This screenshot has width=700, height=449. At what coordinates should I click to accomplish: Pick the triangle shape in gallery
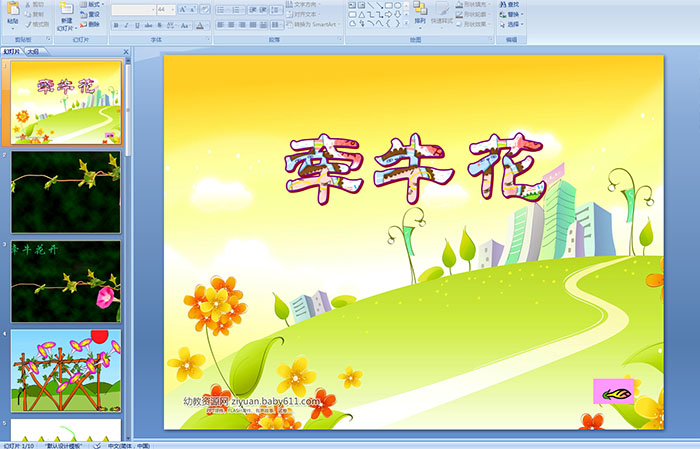click(x=362, y=15)
